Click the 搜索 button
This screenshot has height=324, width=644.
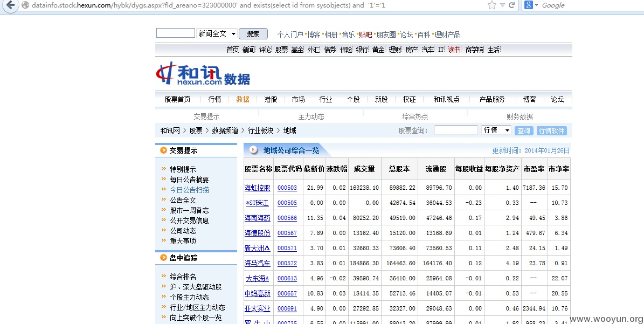pyautogui.click(x=253, y=33)
